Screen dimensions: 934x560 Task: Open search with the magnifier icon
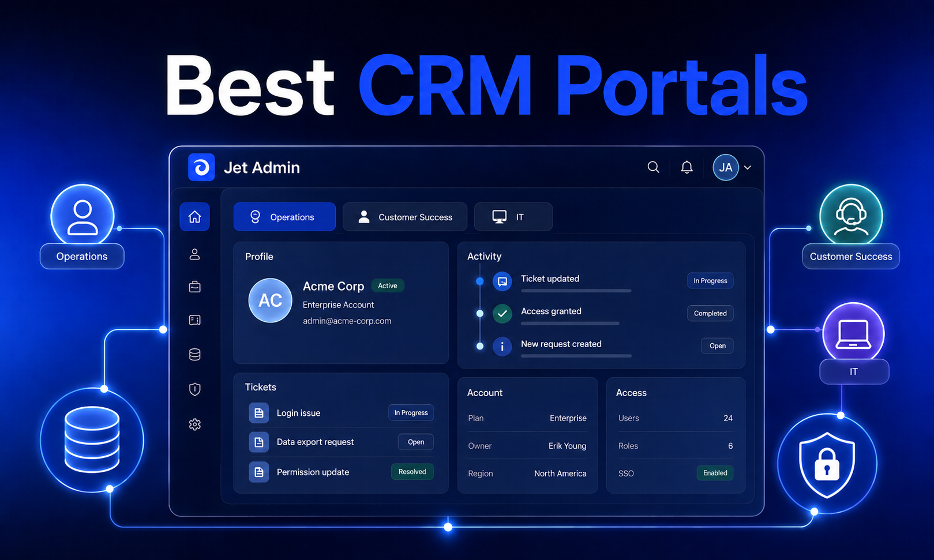(653, 167)
